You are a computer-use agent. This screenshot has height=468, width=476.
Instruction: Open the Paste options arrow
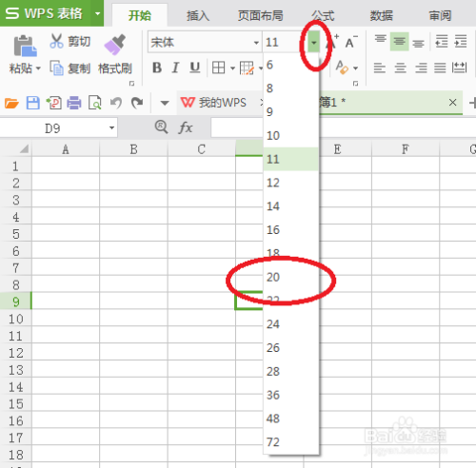coord(38,68)
